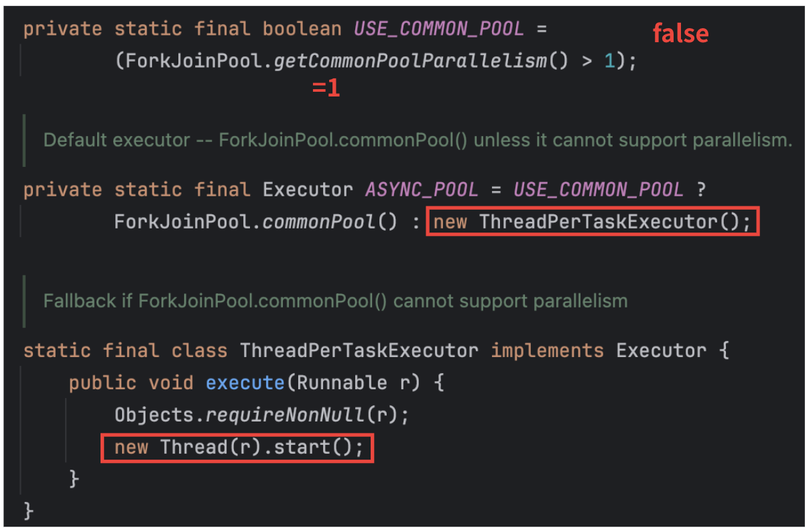Click ThreadPerTaskExecutor in the class declaration
Image resolution: width=811 pixels, height=532 pixels.
coord(359,350)
